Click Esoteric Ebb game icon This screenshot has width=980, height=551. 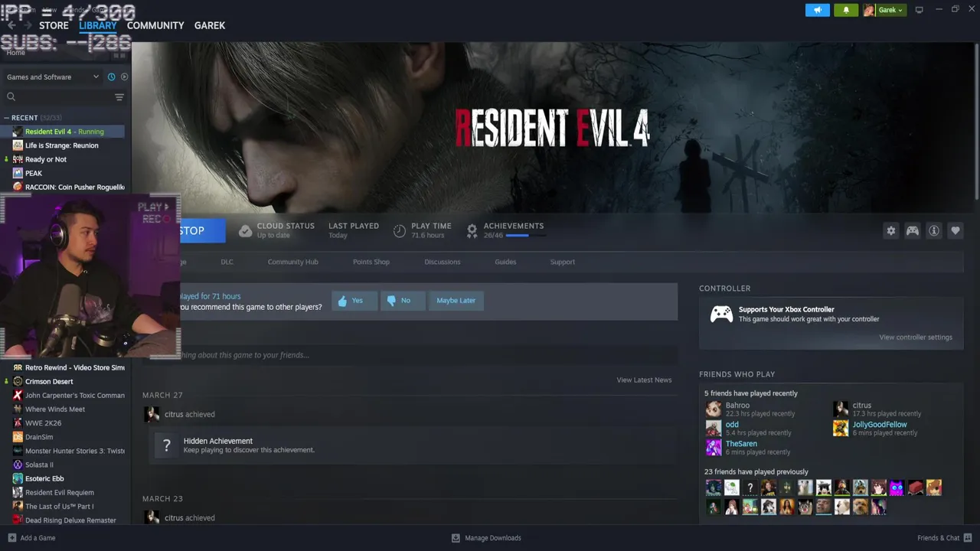(18, 478)
